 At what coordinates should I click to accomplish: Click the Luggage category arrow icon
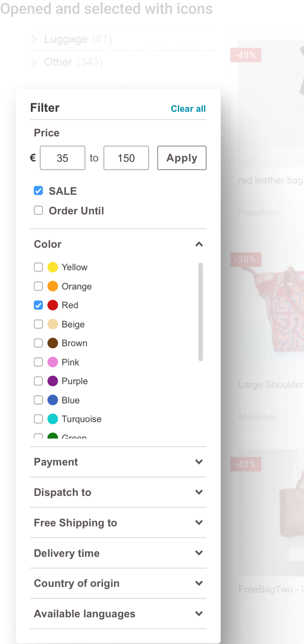(x=34, y=39)
